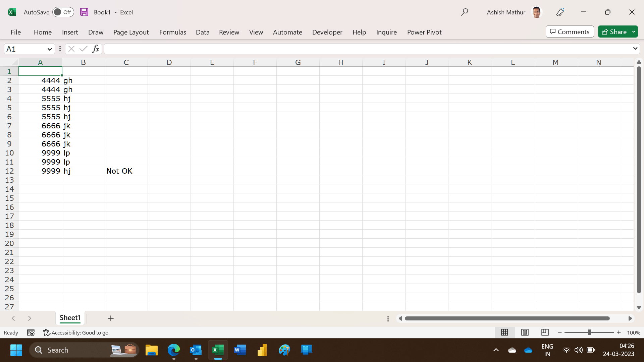Select cell B12 with hj
The width and height of the screenshot is (644, 362).
point(83,171)
